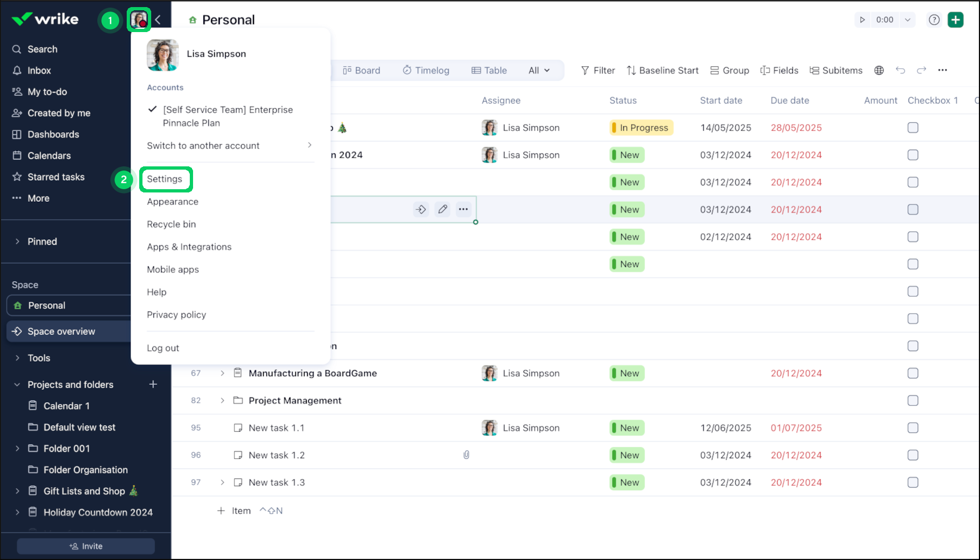The image size is (980, 560).
Task: Click the Invite button
Action: (x=86, y=546)
